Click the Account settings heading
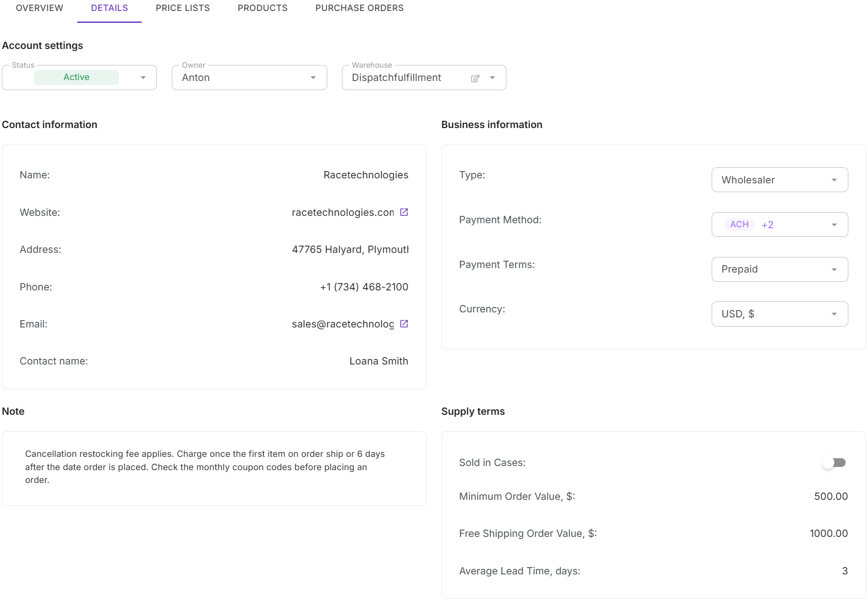 click(x=43, y=45)
